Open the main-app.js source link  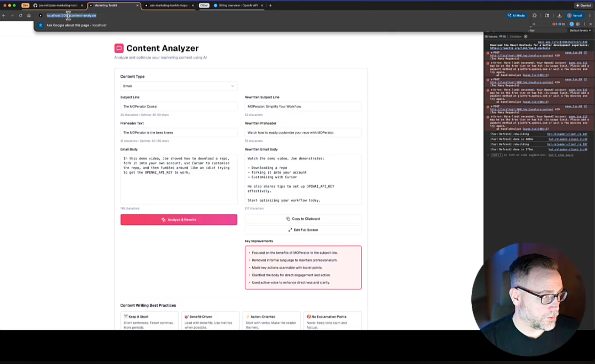pos(563,42)
